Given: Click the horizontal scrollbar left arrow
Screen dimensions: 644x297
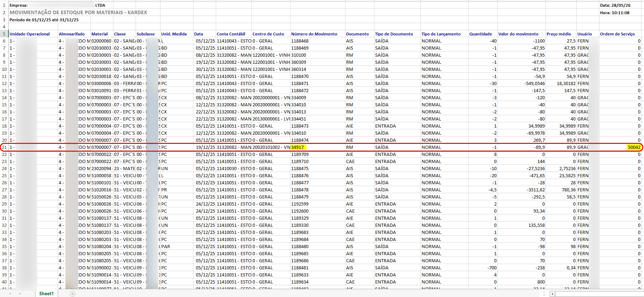Looking at the screenshot, I should tap(552, 294).
